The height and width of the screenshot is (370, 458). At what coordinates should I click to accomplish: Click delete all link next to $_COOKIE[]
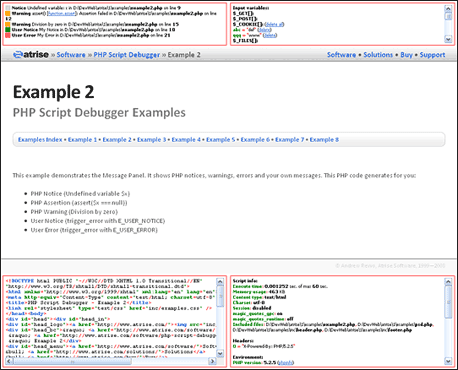click(x=274, y=24)
